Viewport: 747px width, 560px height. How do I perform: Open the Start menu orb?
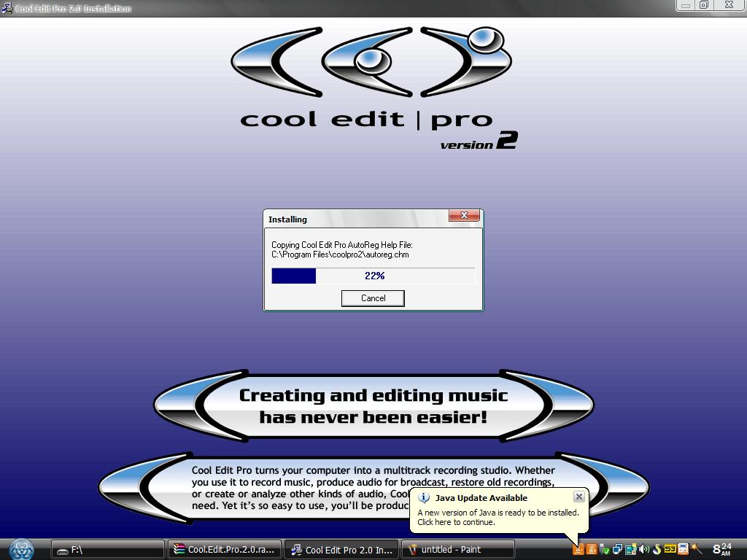pyautogui.click(x=21, y=549)
